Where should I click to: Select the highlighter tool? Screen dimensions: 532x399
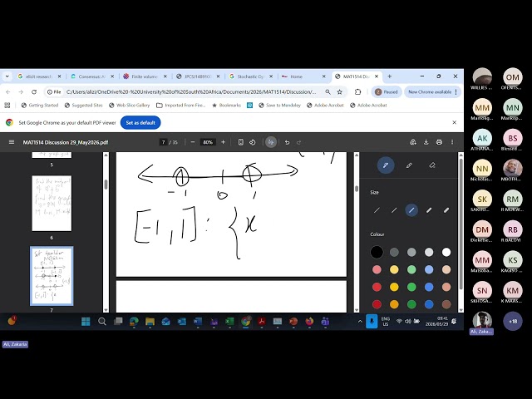coord(409,165)
